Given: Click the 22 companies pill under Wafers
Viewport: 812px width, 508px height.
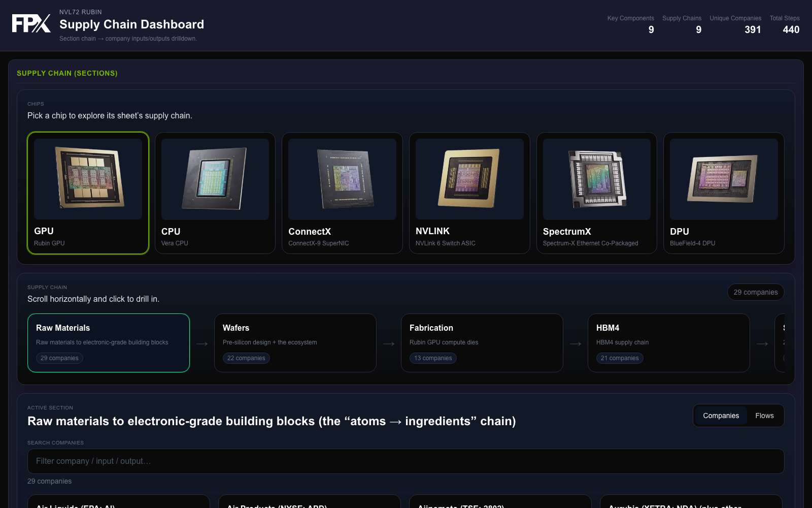Looking at the screenshot, I should (x=246, y=358).
